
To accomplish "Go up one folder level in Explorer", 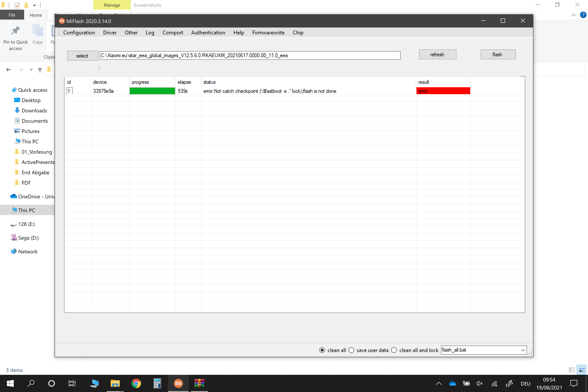I will pos(40,69).
